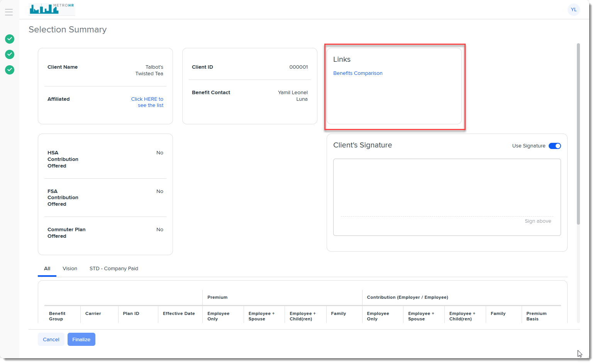Click the Carrier column header

[93, 313]
